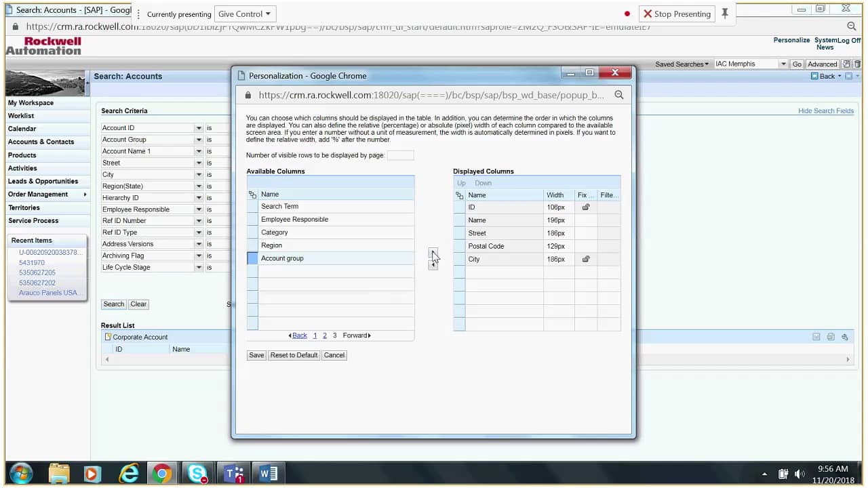868x488 pixels.
Task: Click the Back pagination link
Action: 298,335
